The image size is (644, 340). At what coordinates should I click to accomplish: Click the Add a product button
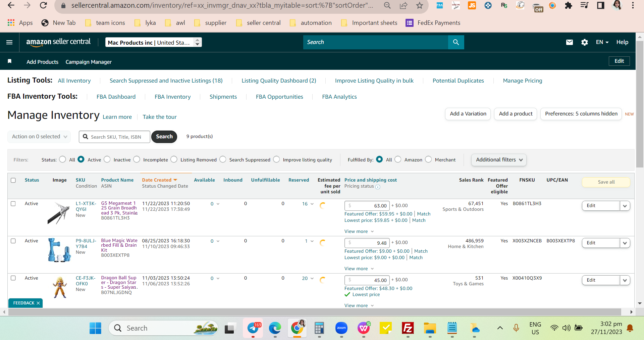[x=516, y=114]
